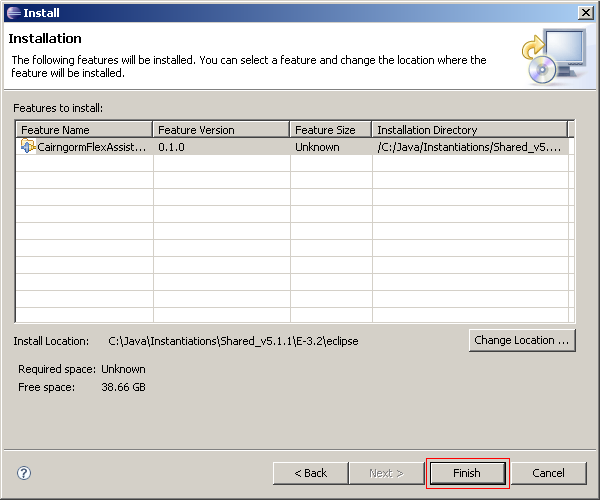Cancel the installation wizard
Screen dimensions: 600x500
pyautogui.click(x=548, y=473)
